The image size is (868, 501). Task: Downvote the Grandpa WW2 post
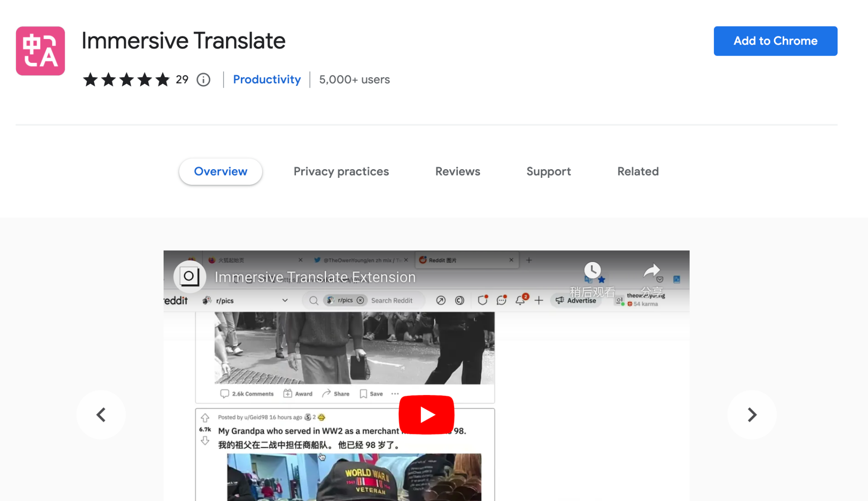pos(205,441)
